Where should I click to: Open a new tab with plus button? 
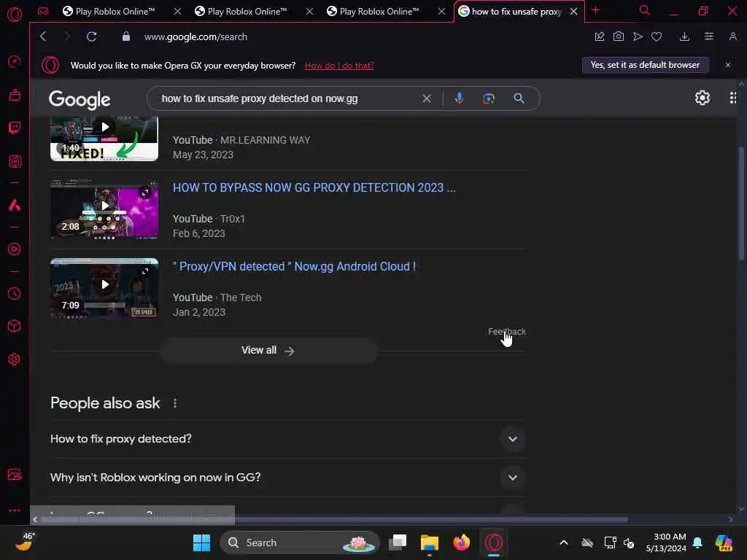[595, 10]
